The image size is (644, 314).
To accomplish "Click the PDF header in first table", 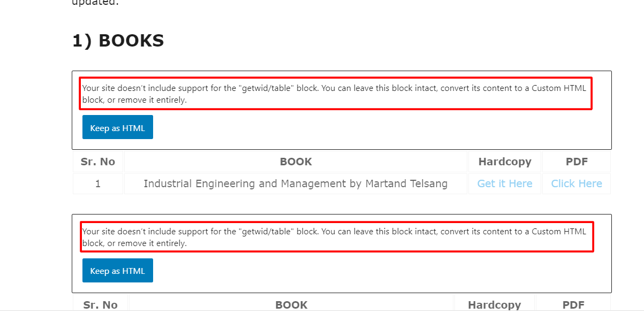I will 577,162.
